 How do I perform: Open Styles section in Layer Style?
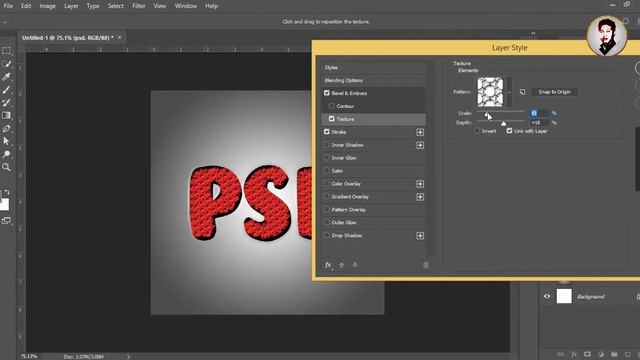[373, 67]
